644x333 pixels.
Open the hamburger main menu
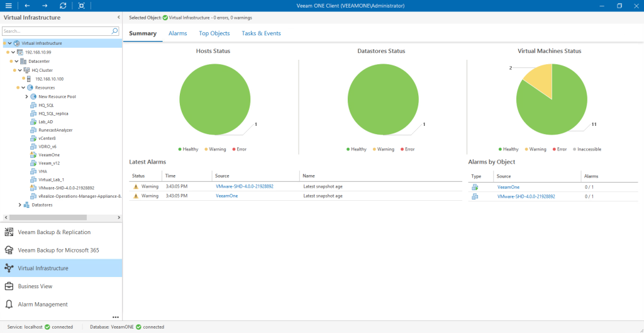tap(9, 6)
